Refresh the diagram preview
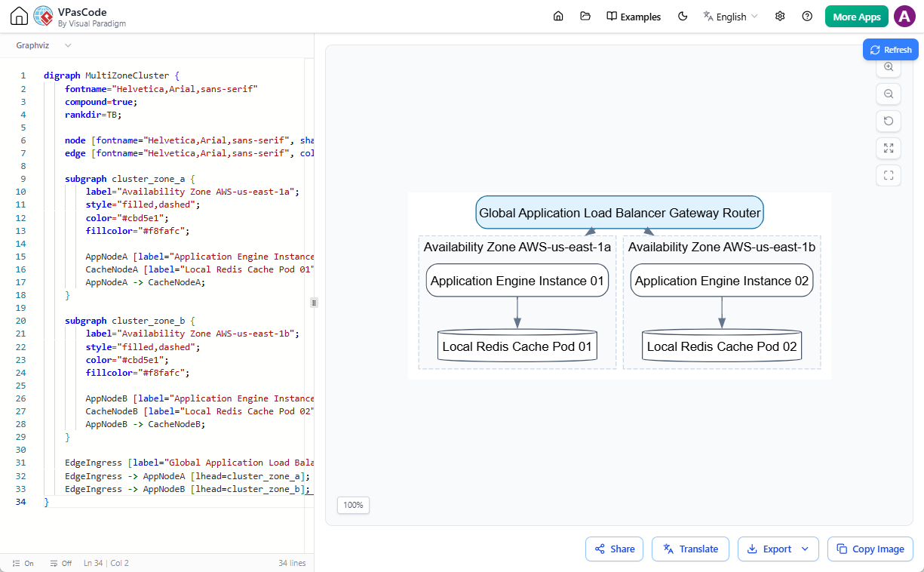The width and height of the screenshot is (924, 572). point(891,50)
